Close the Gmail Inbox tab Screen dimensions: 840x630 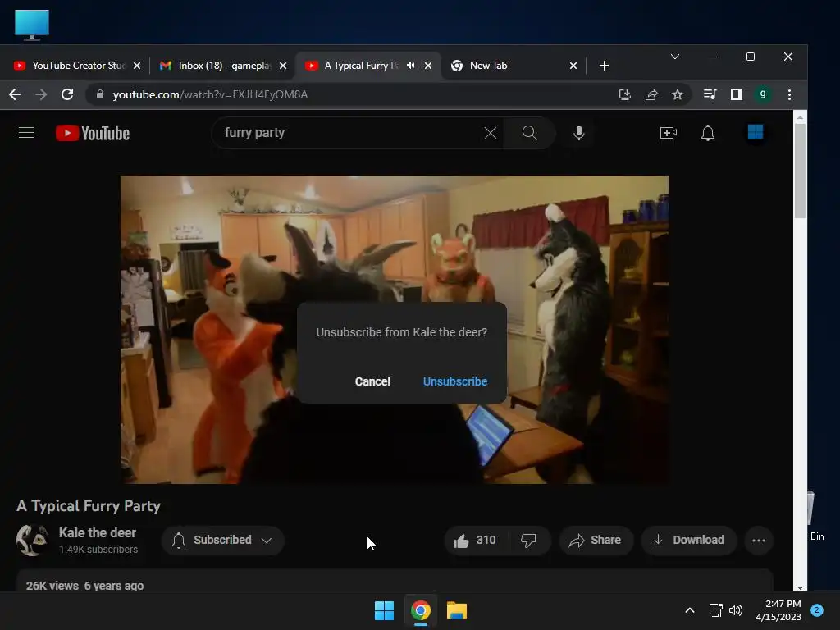click(283, 66)
